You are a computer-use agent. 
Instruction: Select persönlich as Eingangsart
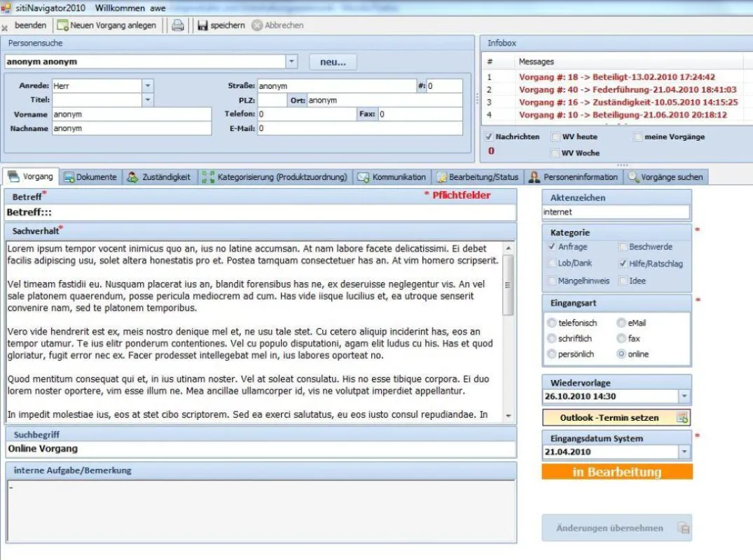coord(551,354)
